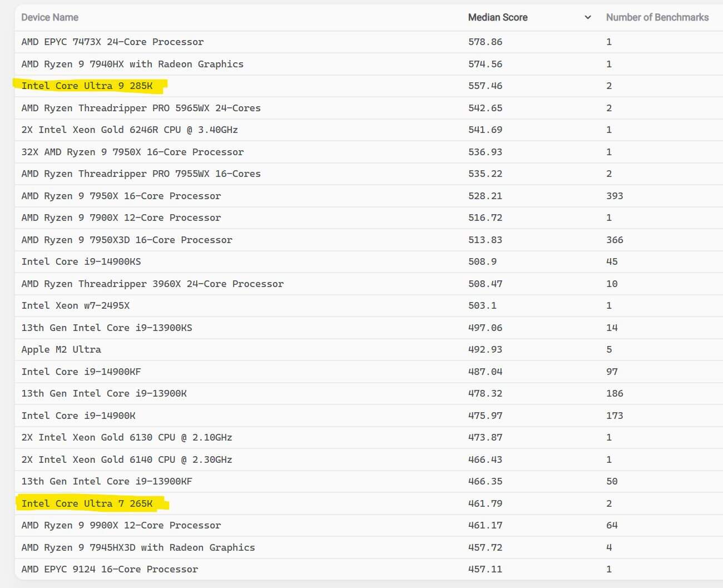Click median score 473.87
The height and width of the screenshot is (588, 723).
coord(485,437)
